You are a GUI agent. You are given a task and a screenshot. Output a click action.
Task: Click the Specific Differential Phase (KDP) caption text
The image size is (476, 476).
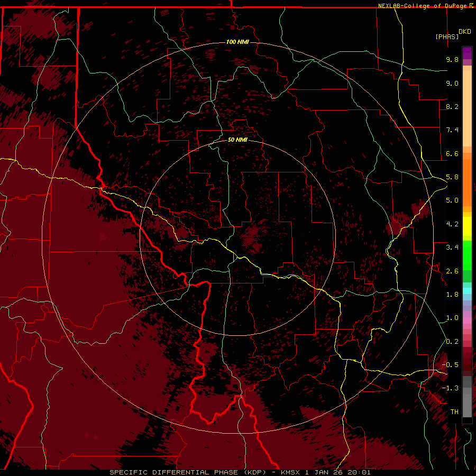tap(189, 472)
